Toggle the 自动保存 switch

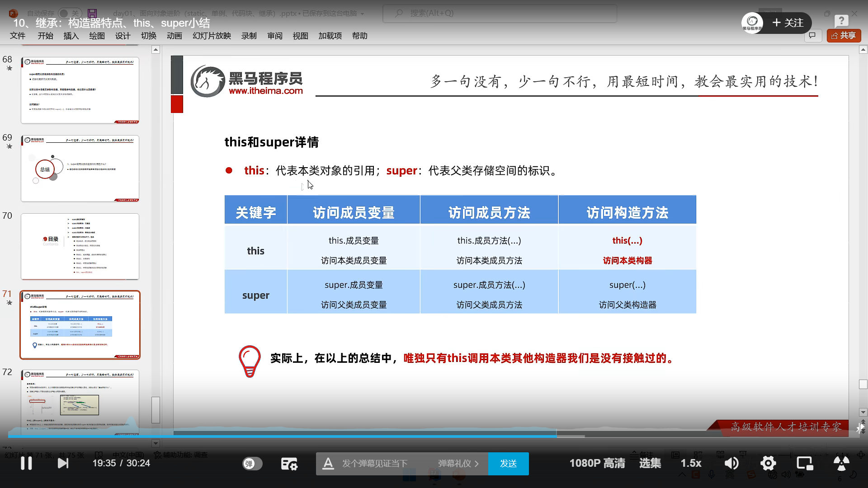[x=70, y=14]
